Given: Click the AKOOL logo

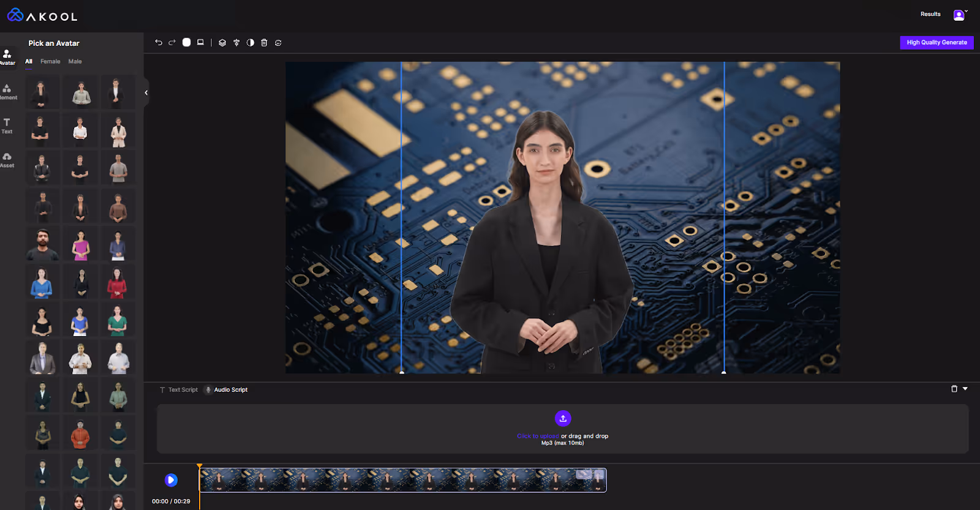Looking at the screenshot, I should tap(42, 15).
